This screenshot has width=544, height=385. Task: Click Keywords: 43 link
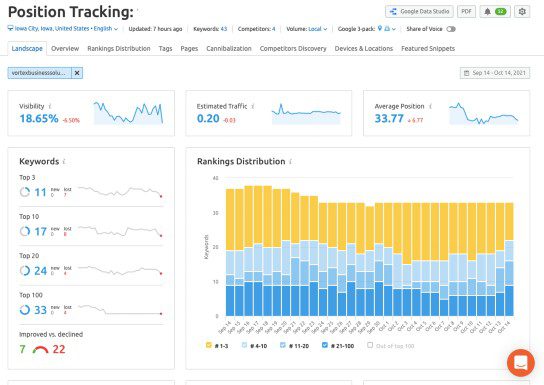[210, 29]
